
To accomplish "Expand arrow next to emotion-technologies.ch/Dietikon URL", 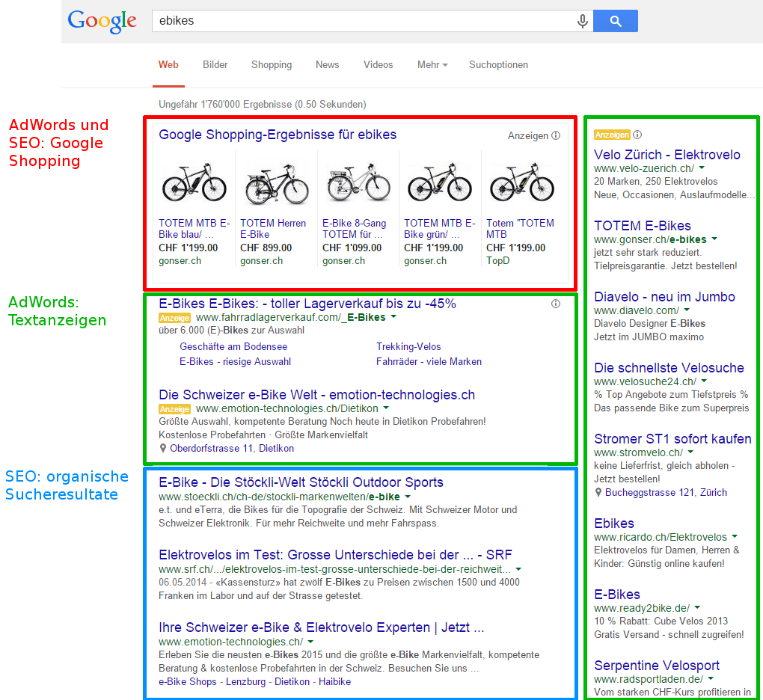I will click(386, 408).
